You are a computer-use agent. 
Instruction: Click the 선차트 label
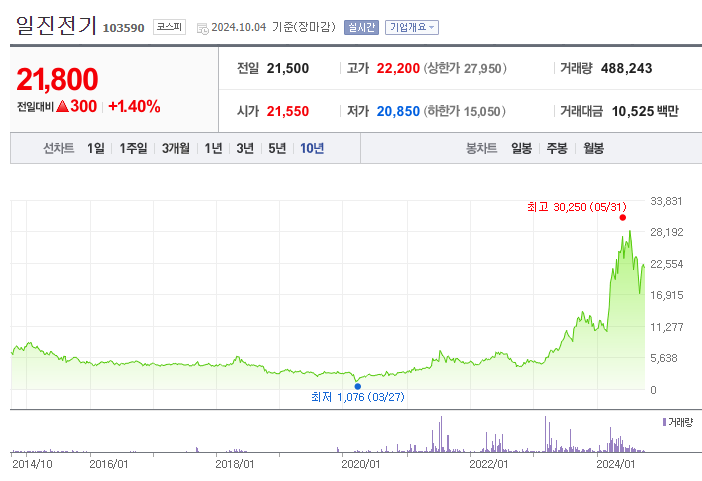59,148
